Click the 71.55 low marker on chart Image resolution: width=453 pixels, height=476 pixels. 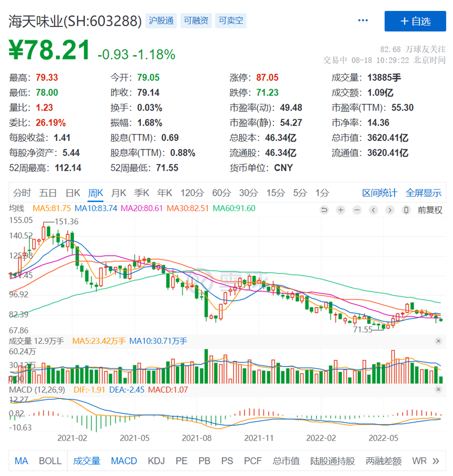[x=362, y=329]
